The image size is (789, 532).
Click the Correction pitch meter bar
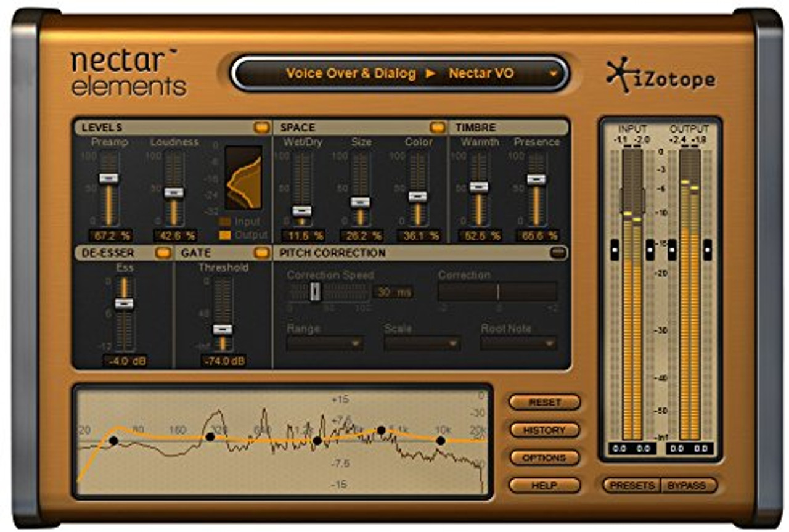(497, 292)
